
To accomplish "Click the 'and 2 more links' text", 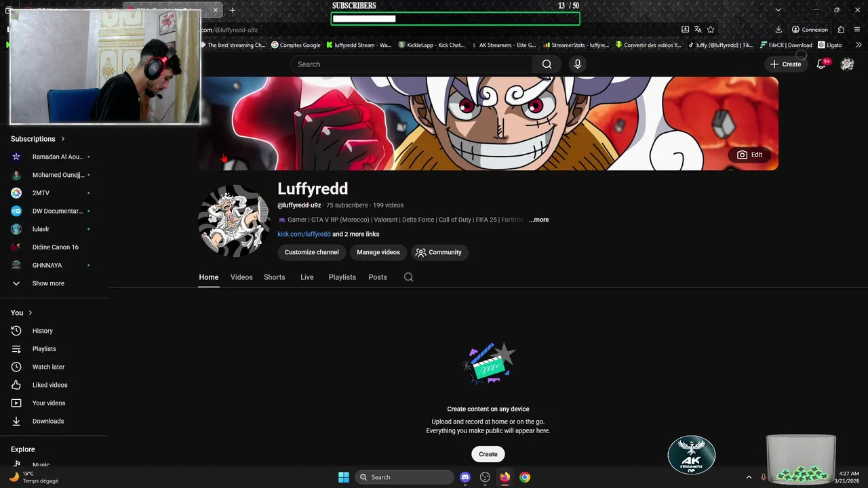I will [356, 235].
